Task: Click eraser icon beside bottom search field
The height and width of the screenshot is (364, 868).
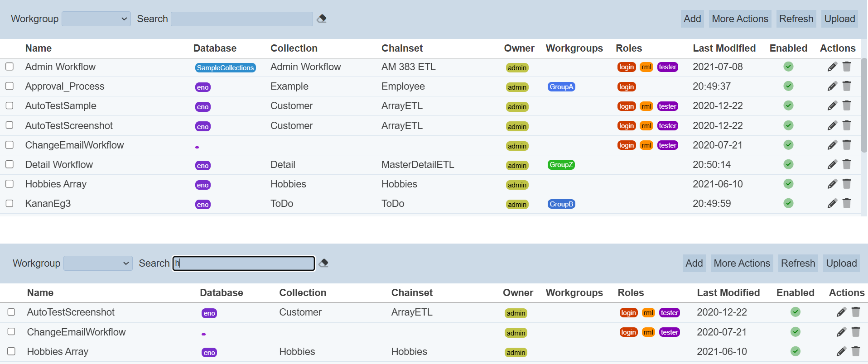Action: tap(323, 263)
